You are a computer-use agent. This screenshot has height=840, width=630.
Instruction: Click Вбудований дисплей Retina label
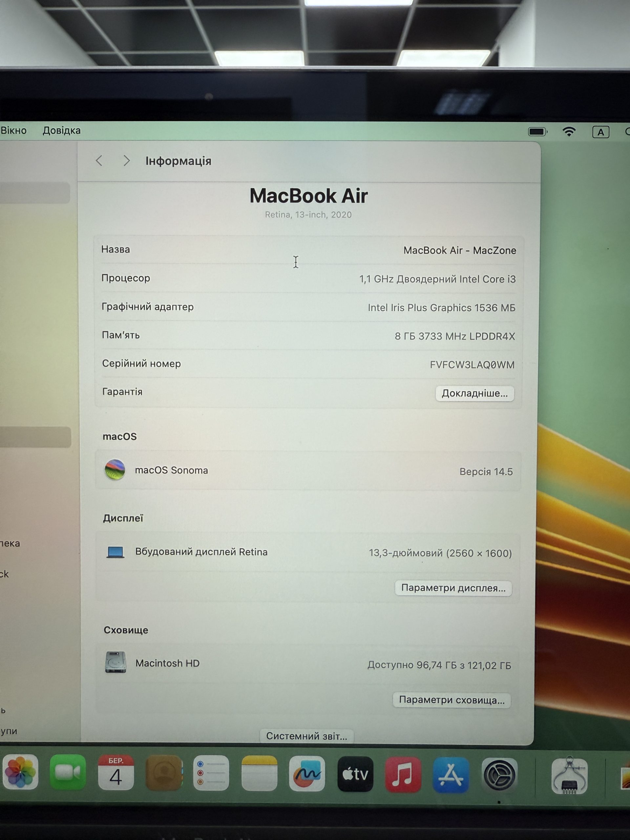click(201, 552)
